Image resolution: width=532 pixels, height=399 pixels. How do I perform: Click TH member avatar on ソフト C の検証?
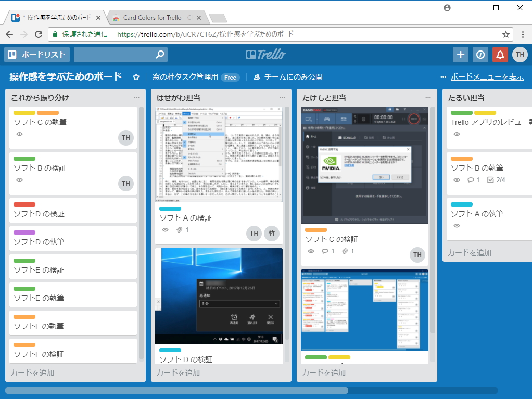point(417,254)
